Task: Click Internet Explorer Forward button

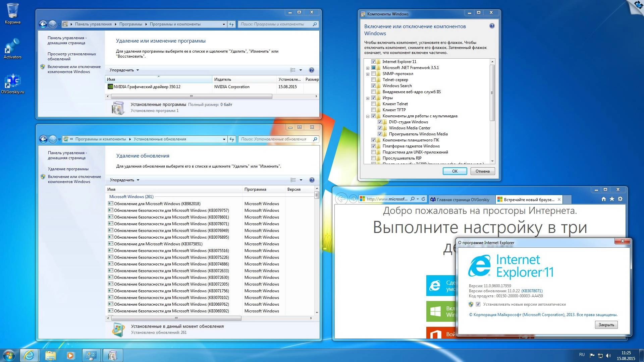Action: (353, 199)
